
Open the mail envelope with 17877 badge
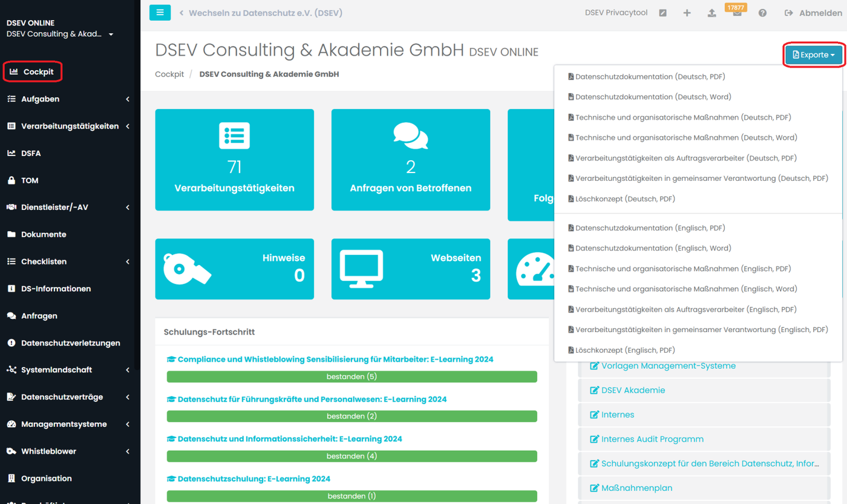coord(737,13)
